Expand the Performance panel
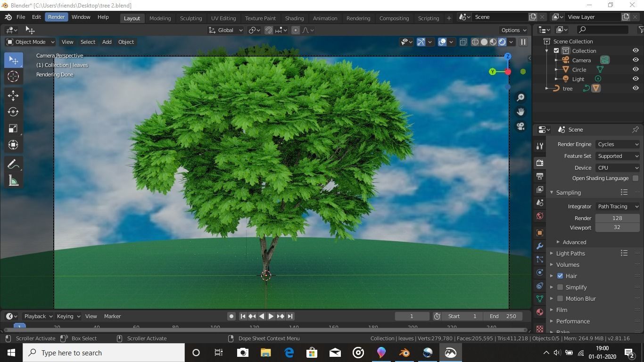This screenshot has width=644, height=362. (x=573, y=321)
